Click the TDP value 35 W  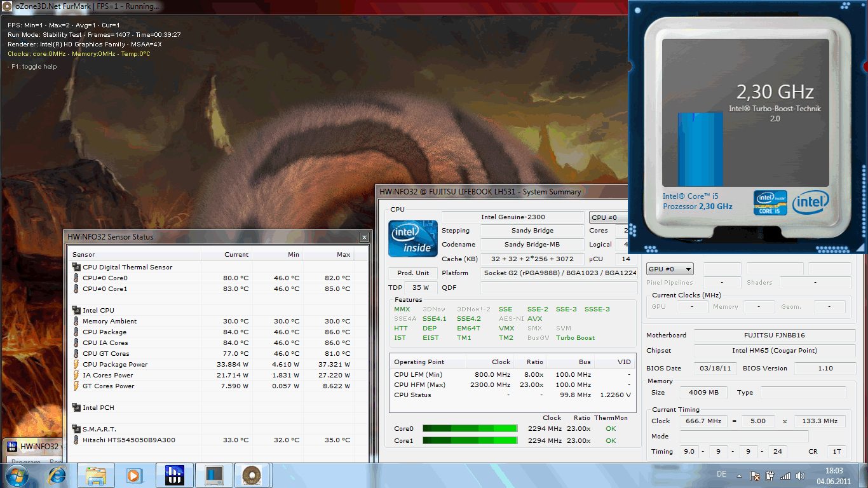[420, 287]
